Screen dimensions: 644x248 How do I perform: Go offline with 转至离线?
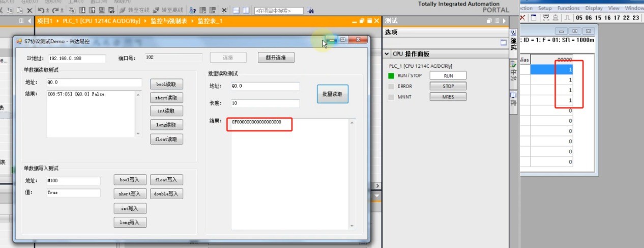[167, 10]
